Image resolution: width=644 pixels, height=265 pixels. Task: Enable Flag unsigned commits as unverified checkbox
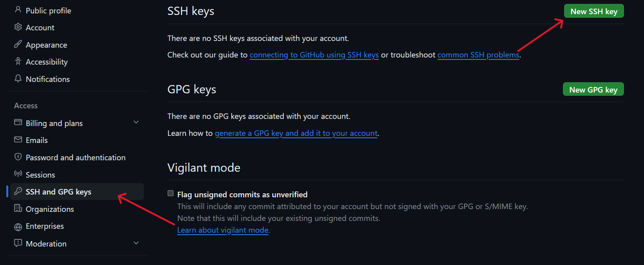(x=171, y=193)
